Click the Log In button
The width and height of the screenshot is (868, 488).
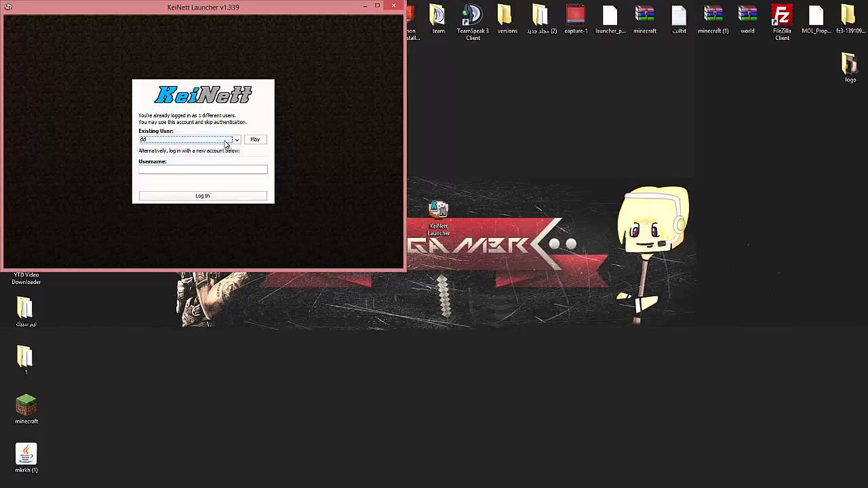click(x=203, y=196)
